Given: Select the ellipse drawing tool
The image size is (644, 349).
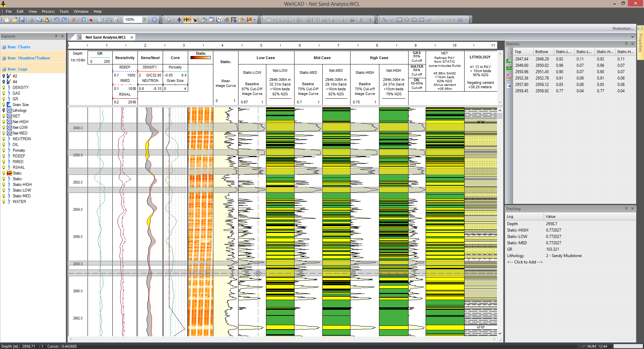Looking at the screenshot, I should 407,20.
